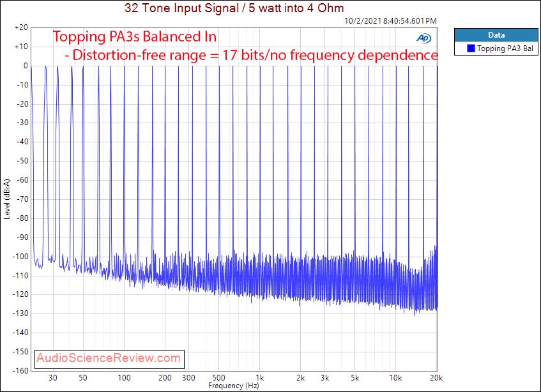Viewport: 541px width, 392px height.
Task: Click the AP logo in the graph corner
Action: (x=423, y=38)
